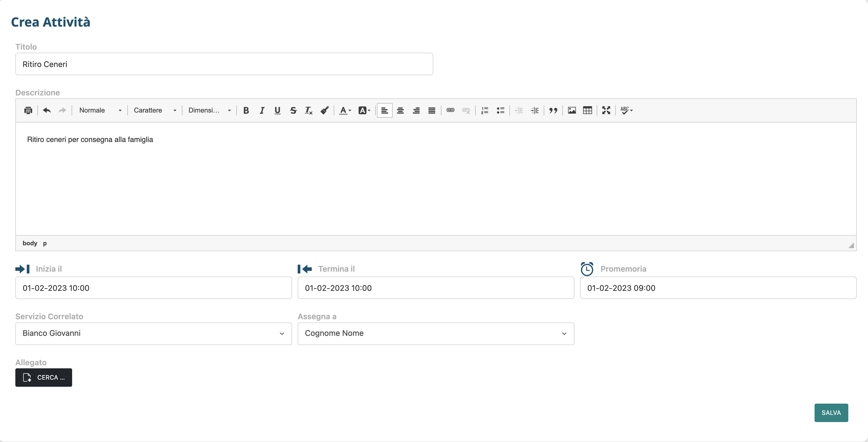Apply strikethrough formatting

[x=293, y=110]
